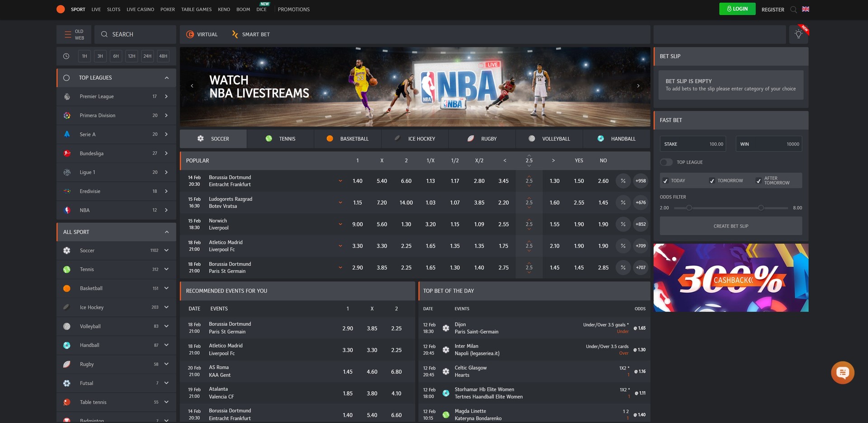
Task: Select the 1H time filter
Action: click(85, 56)
